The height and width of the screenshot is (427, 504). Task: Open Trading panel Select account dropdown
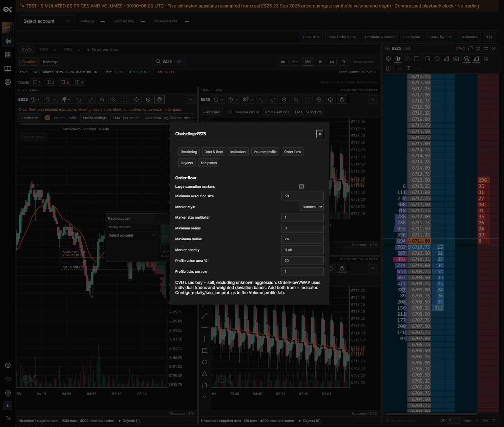[x=132, y=235]
